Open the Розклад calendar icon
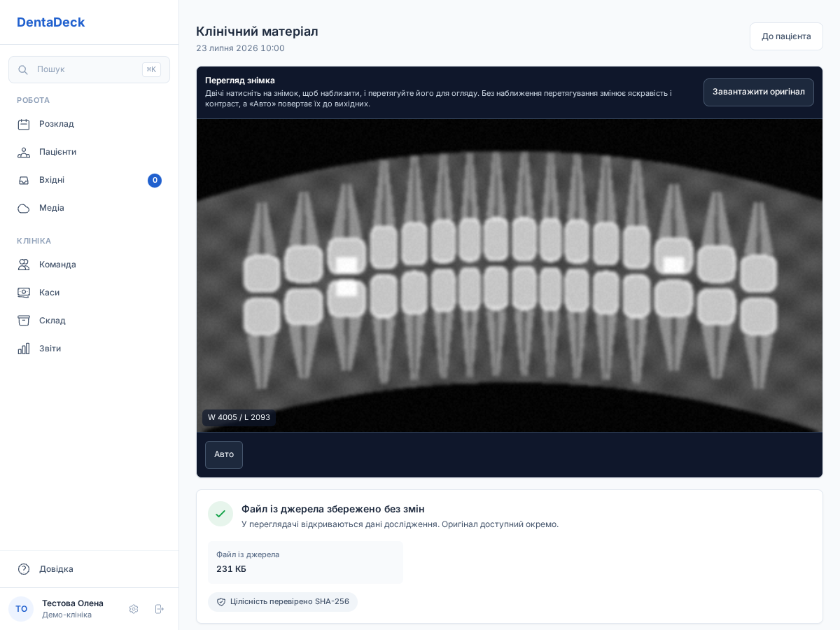840x630 pixels. pos(24,124)
